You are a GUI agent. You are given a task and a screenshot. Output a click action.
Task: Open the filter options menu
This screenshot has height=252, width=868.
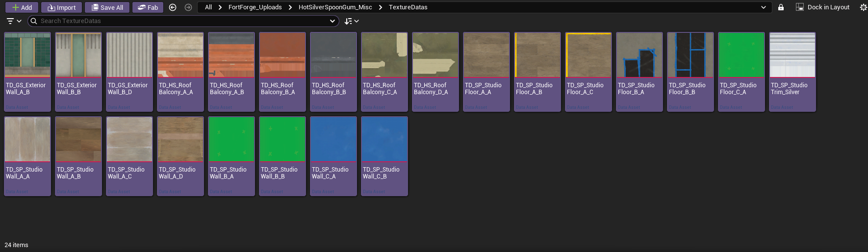(x=14, y=21)
